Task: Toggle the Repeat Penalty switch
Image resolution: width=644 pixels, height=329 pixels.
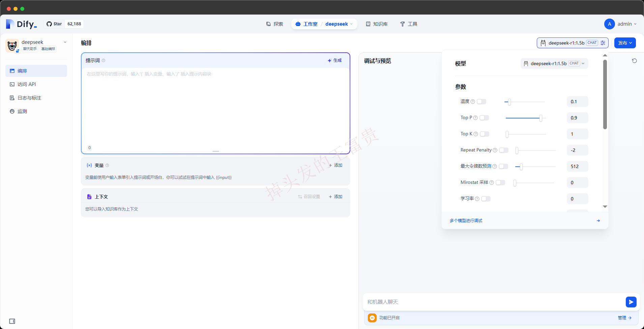Action: (504, 150)
